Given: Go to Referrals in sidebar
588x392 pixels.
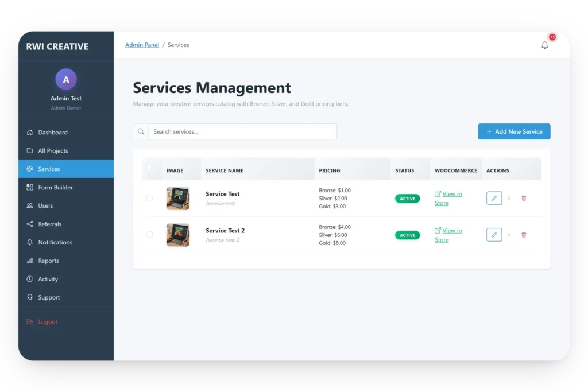Looking at the screenshot, I should pyautogui.click(x=49, y=224).
